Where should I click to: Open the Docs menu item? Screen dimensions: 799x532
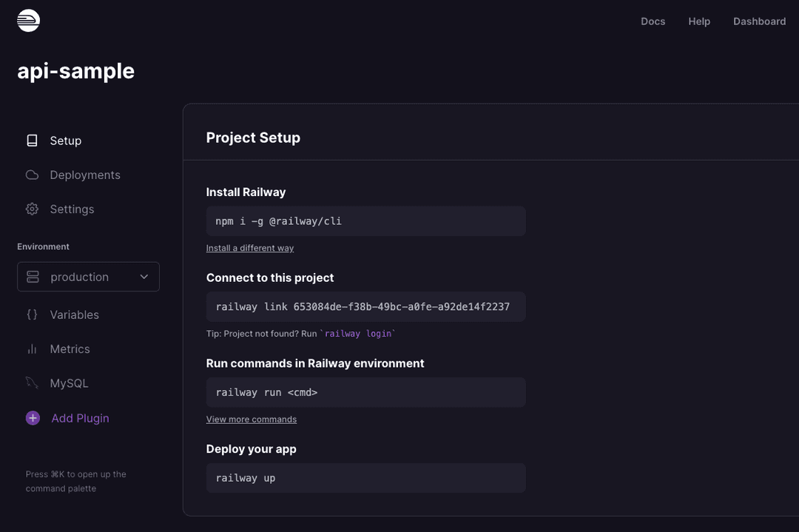tap(653, 21)
